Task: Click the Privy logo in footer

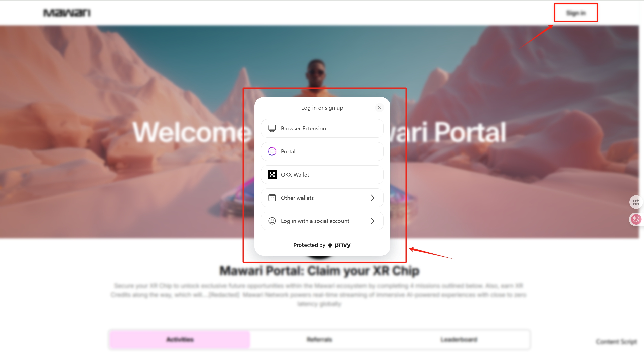Action: coord(339,245)
